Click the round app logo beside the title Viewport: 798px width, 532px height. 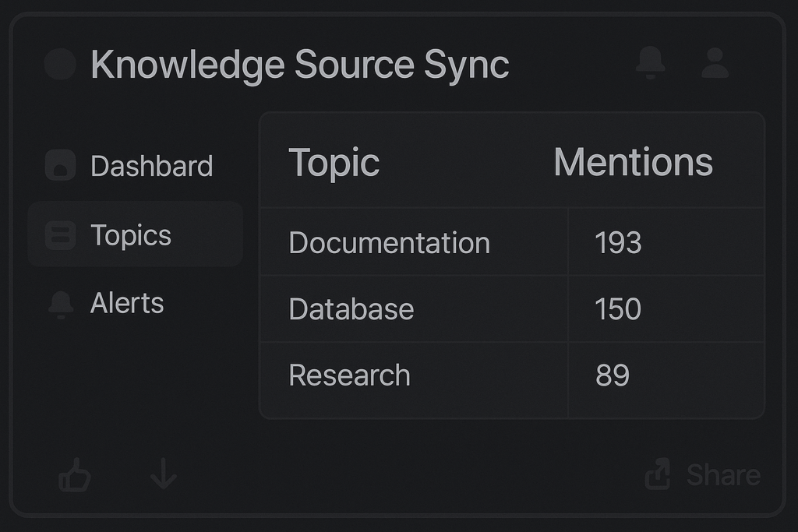pyautogui.click(x=60, y=64)
